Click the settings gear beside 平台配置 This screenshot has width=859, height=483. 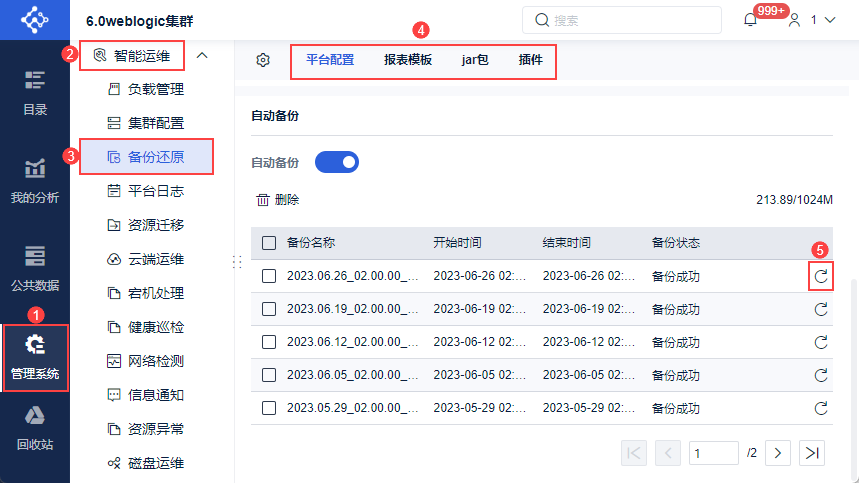(263, 60)
